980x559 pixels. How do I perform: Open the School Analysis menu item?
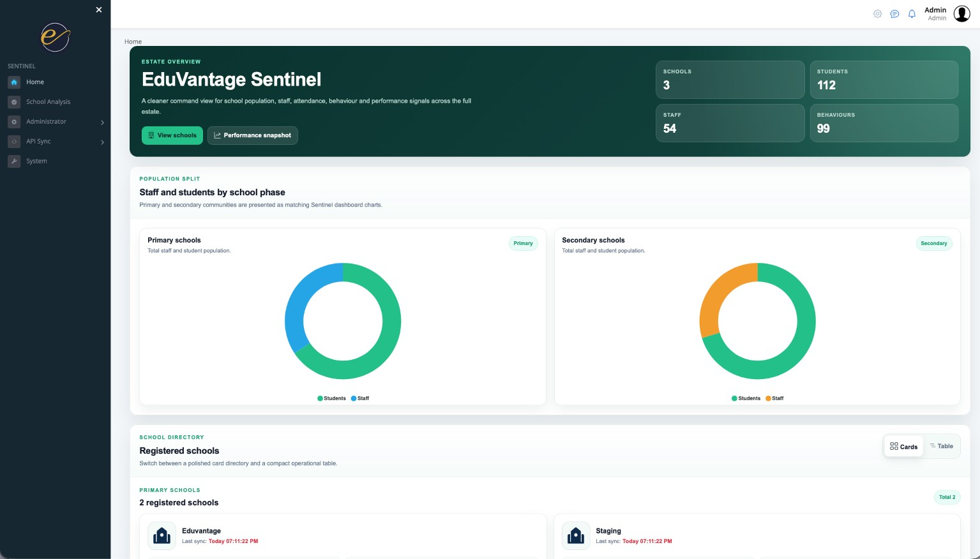click(49, 102)
